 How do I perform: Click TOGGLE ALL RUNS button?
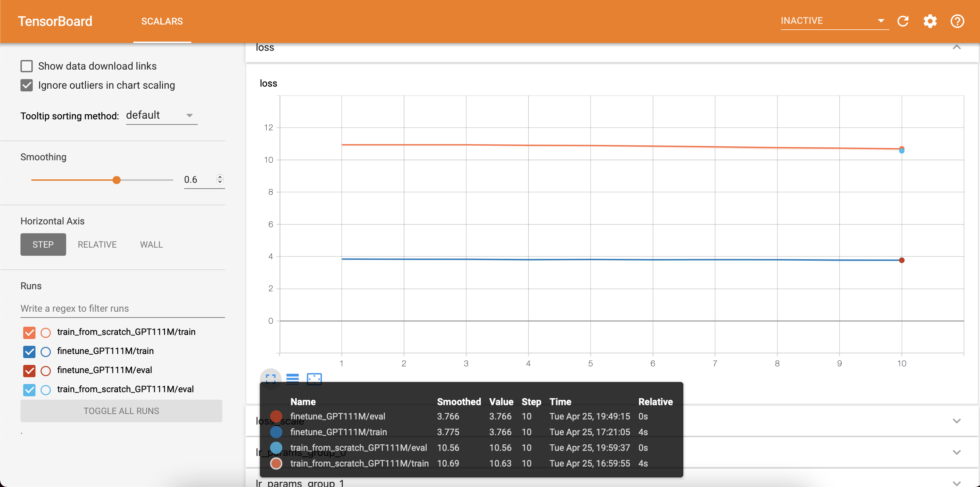point(121,411)
